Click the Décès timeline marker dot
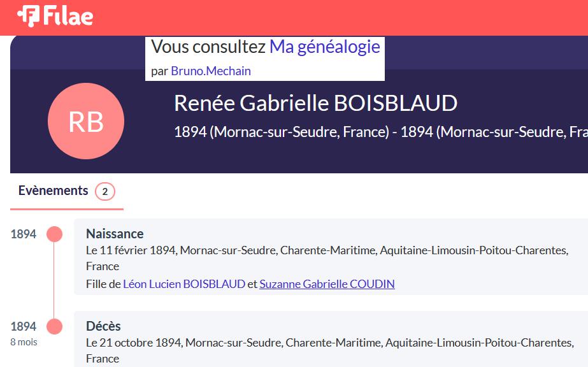 click(x=54, y=326)
